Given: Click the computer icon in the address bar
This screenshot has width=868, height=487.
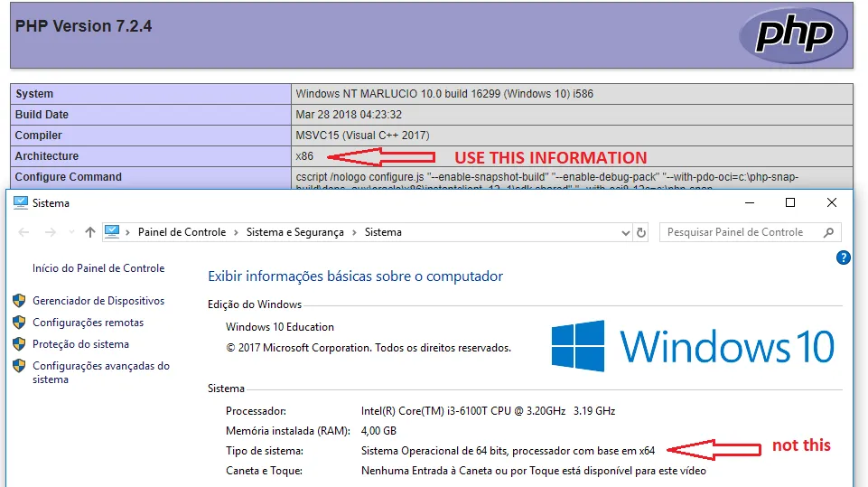Looking at the screenshot, I should click(x=112, y=231).
